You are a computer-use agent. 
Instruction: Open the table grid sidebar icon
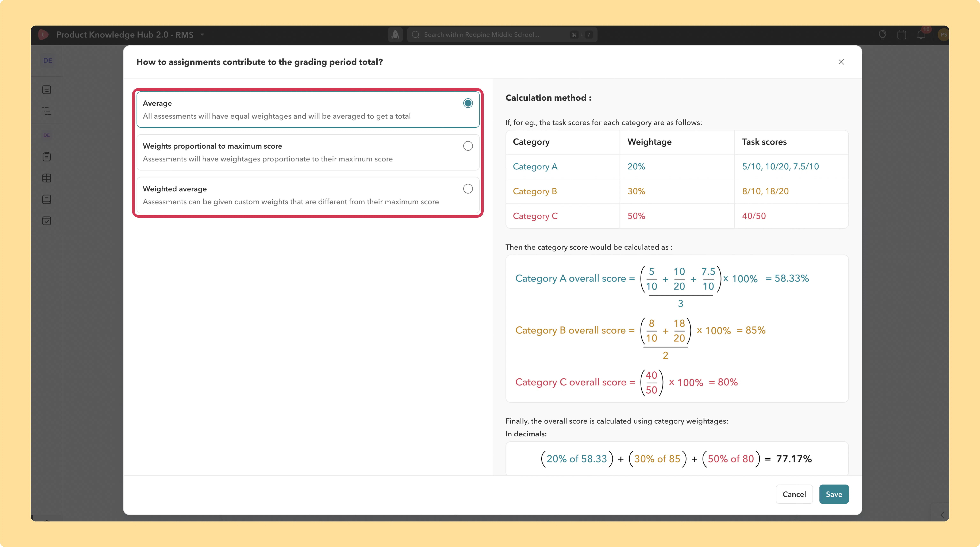[x=46, y=178]
